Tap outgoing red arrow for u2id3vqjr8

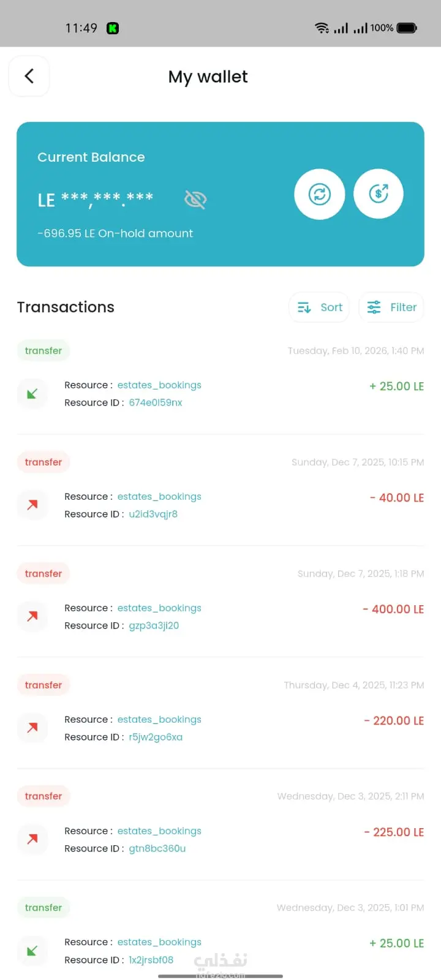click(x=32, y=505)
